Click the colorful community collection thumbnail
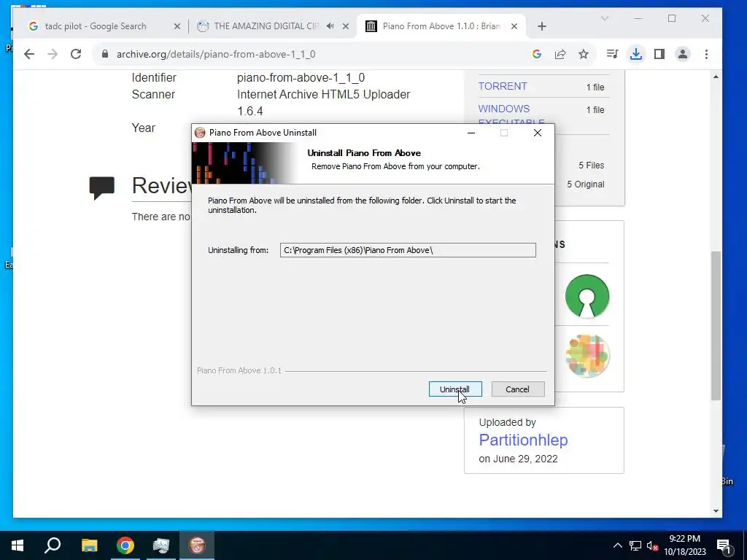Screen dimensions: 747x560 pyautogui.click(x=587, y=356)
